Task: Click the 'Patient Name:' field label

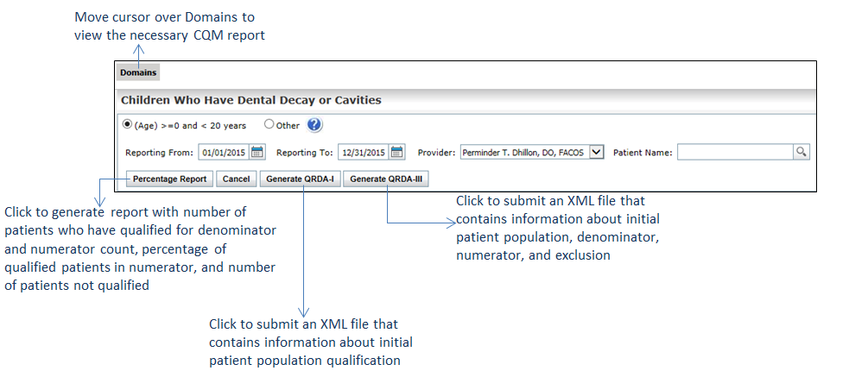Action: click(x=643, y=153)
